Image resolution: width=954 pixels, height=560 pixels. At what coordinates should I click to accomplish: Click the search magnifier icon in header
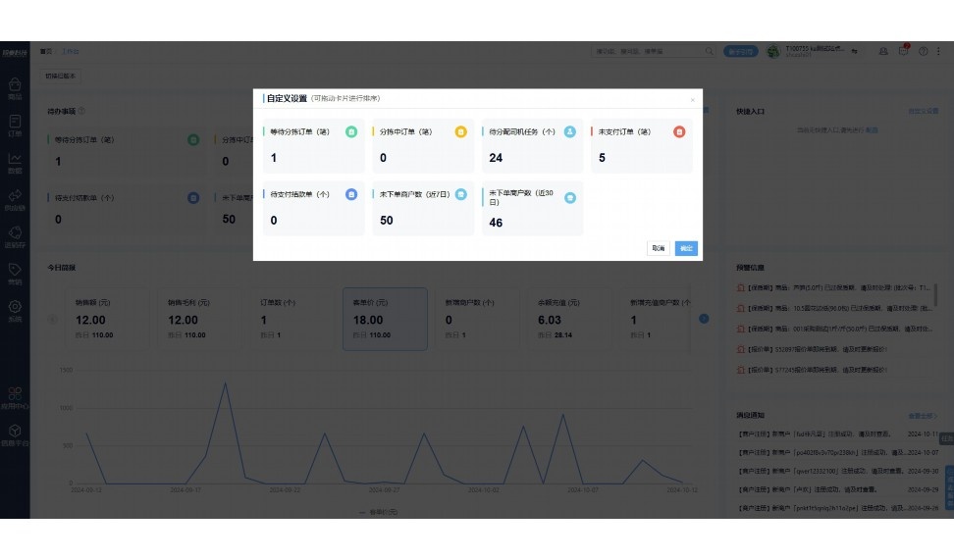coord(709,51)
